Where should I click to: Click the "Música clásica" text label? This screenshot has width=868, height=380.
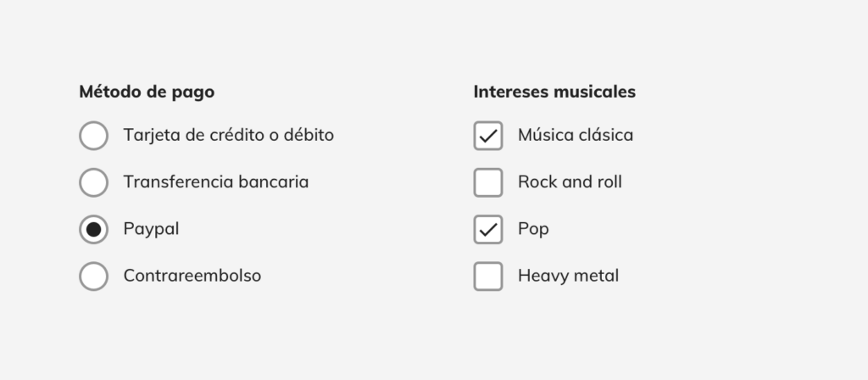pyautogui.click(x=576, y=135)
